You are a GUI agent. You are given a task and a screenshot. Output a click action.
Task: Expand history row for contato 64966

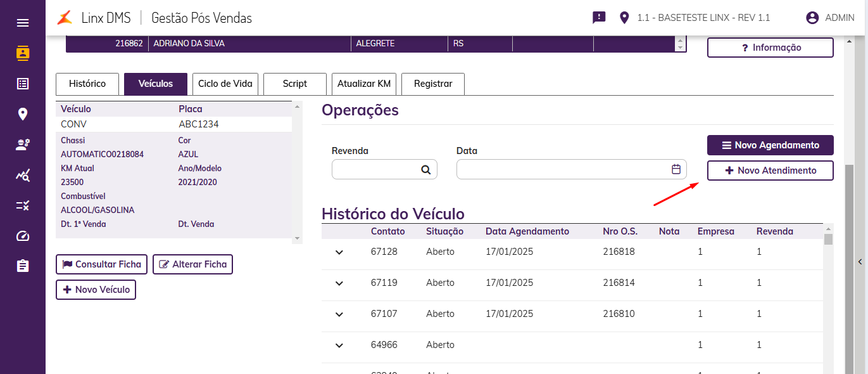(339, 345)
